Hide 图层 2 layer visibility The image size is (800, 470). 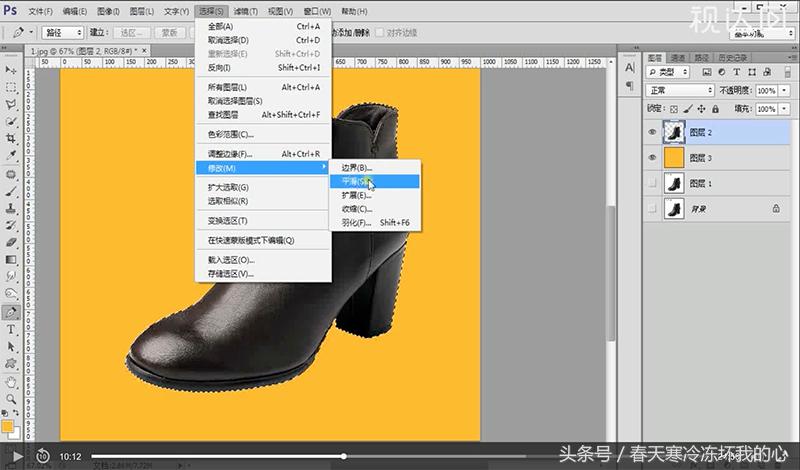(x=652, y=132)
